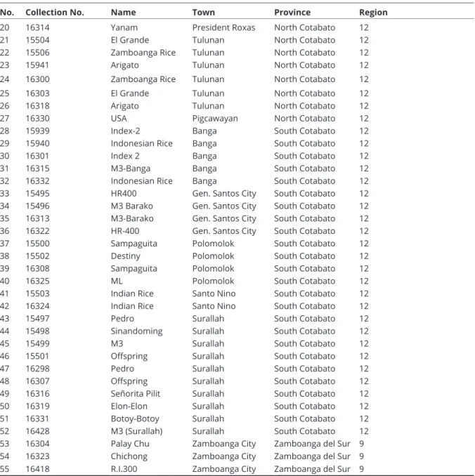Click collection number 16324
This screenshot has width=475, height=476.
pyautogui.click(x=37, y=305)
